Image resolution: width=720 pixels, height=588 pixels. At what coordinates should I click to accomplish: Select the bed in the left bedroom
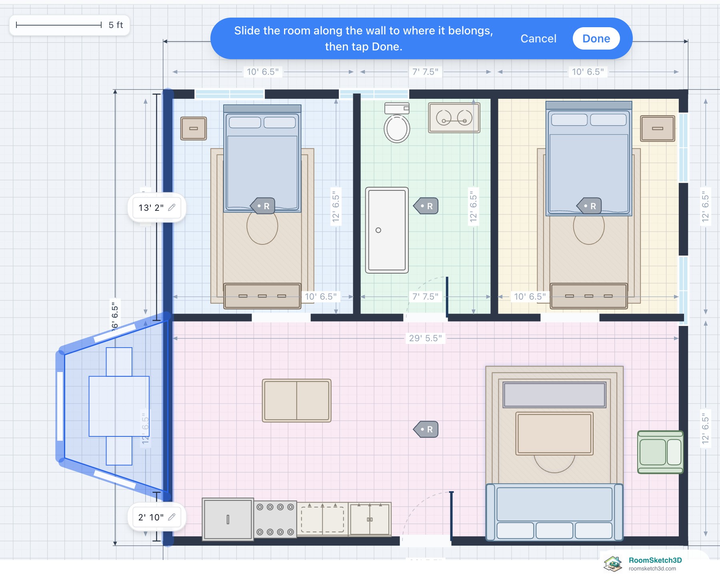tap(262, 158)
